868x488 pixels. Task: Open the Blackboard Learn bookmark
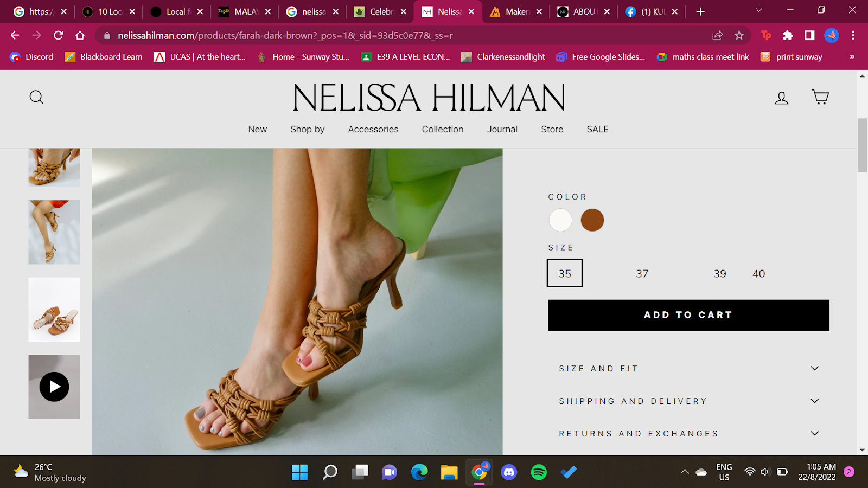(x=104, y=57)
